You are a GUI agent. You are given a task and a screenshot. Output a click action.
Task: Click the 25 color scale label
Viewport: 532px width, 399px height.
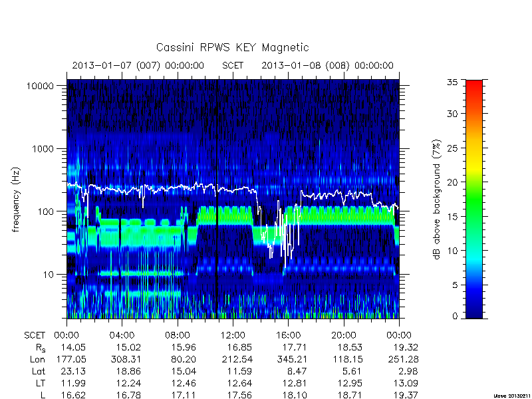[452, 148]
